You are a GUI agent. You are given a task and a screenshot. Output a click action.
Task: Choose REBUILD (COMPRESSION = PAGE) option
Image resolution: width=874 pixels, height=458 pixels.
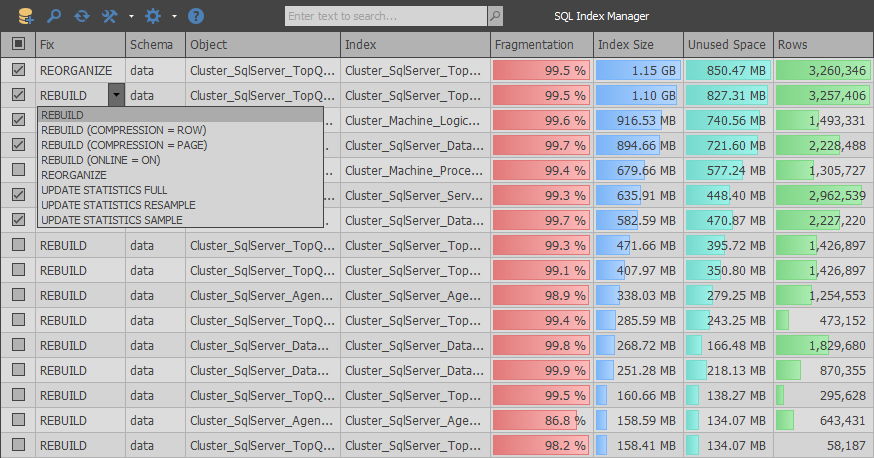180,145
